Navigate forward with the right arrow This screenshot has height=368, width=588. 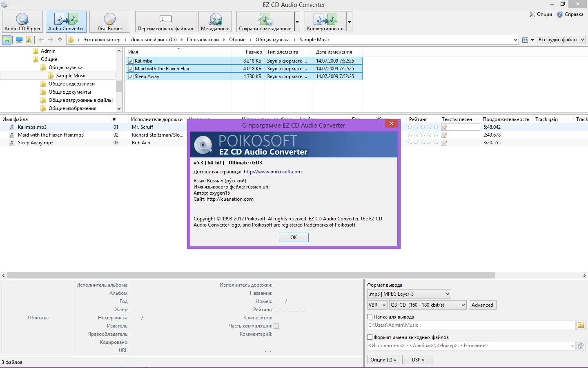(51, 40)
